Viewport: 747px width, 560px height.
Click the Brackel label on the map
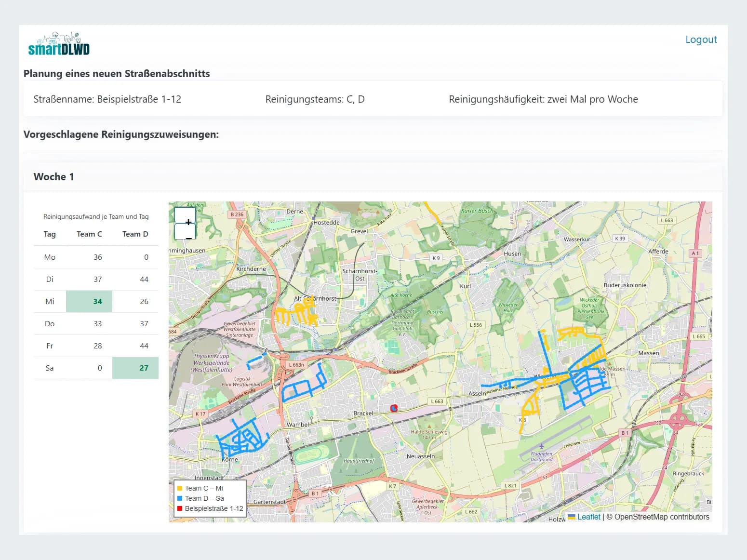tap(363, 413)
